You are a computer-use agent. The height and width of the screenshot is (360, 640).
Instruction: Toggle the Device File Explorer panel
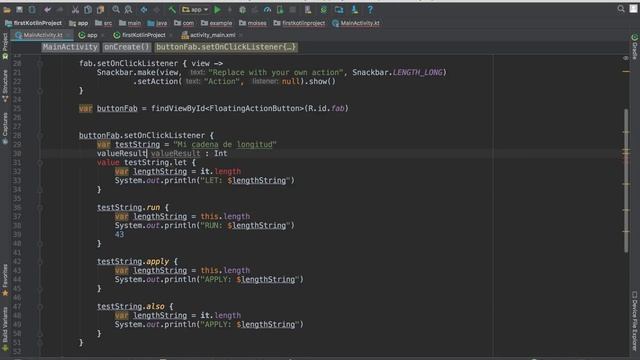635,321
